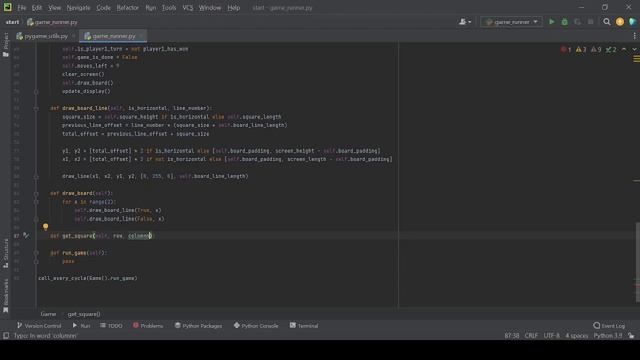Open the VCS menu

pos(187,8)
